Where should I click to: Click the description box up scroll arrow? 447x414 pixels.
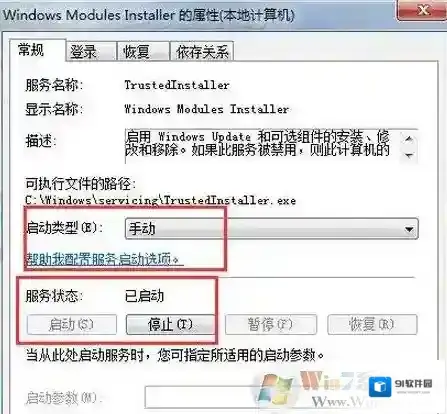pyautogui.click(x=409, y=138)
